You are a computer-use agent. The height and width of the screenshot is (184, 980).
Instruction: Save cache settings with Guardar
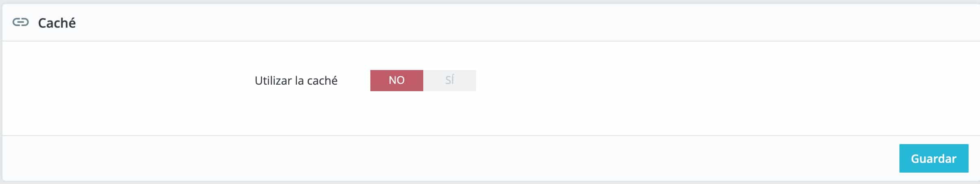coord(933,158)
